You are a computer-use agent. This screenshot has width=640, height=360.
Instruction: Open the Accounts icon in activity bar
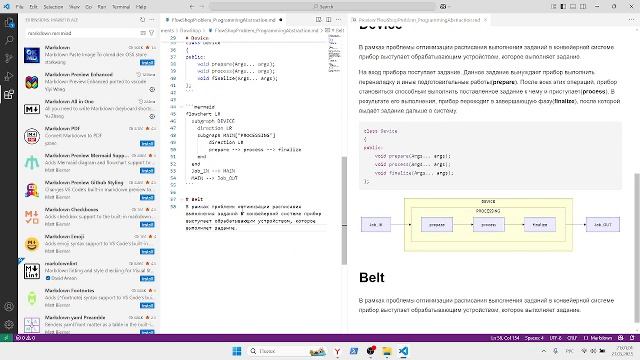[x=9, y=307]
